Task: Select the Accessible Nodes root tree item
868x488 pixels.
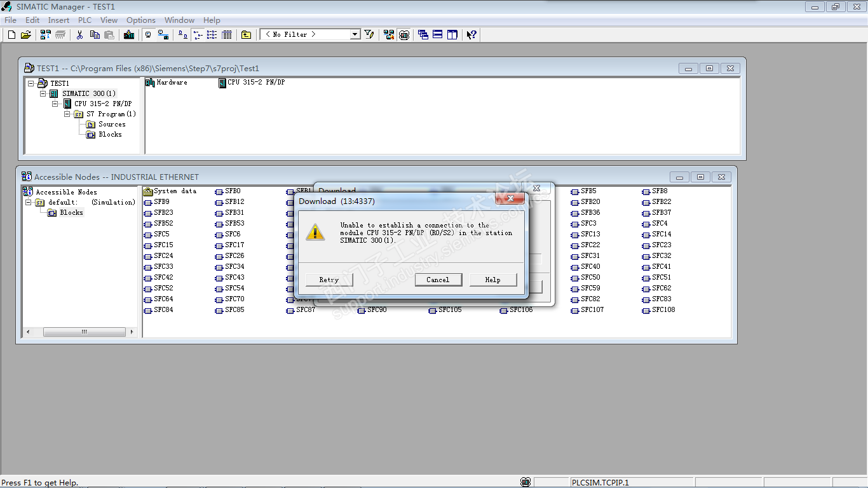Action: (67, 192)
